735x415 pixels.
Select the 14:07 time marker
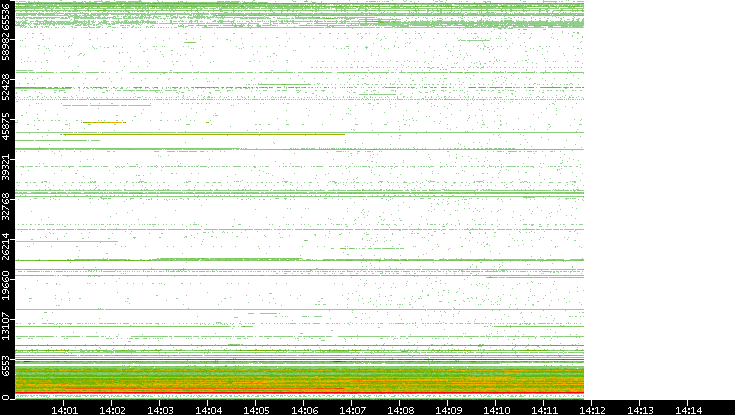pyautogui.click(x=352, y=409)
